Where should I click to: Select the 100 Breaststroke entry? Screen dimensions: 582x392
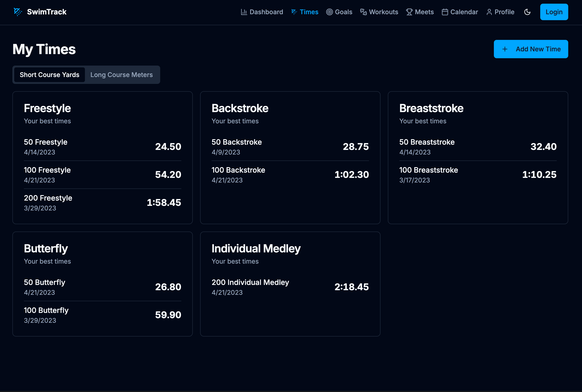[478, 175]
